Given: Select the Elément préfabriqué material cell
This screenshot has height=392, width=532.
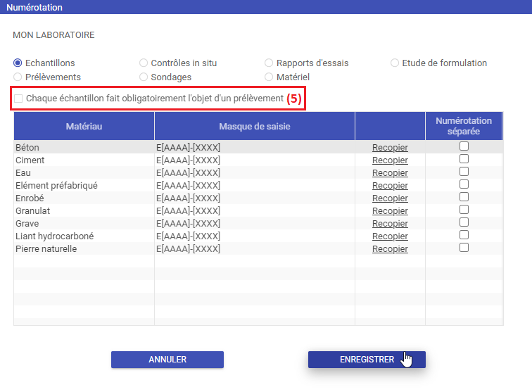Looking at the screenshot, I should [84, 186].
